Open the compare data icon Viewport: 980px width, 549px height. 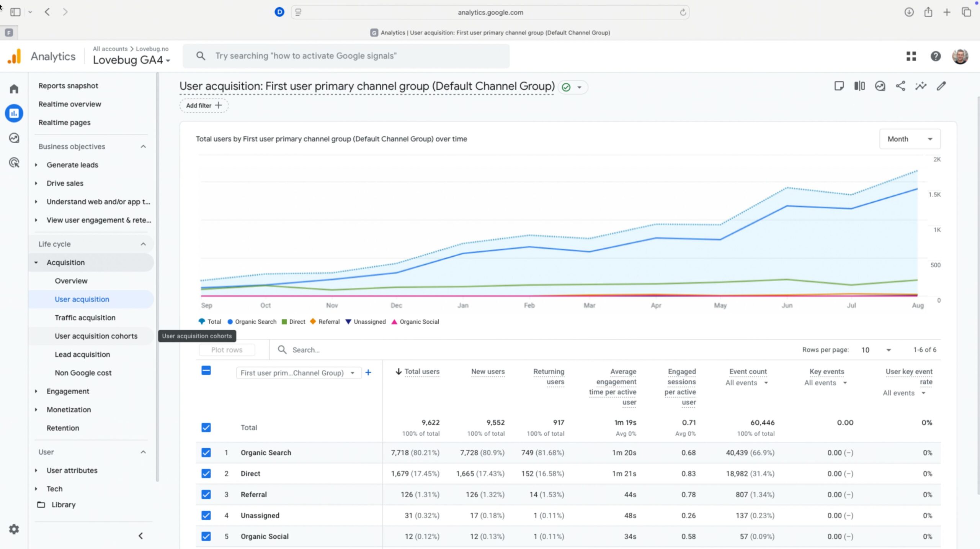click(859, 86)
